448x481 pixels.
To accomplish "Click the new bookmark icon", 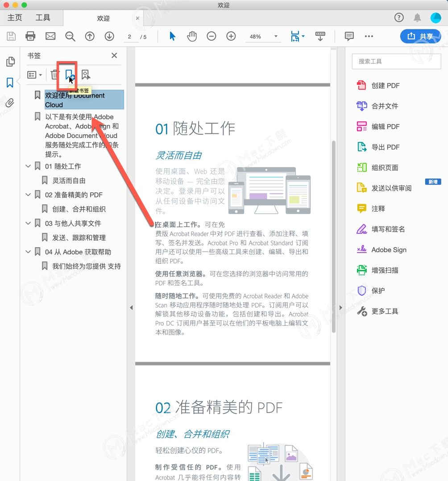I will (69, 75).
